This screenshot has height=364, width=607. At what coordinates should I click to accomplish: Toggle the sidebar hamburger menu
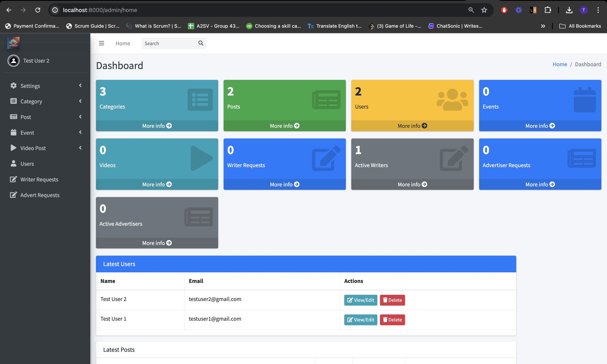pos(101,43)
